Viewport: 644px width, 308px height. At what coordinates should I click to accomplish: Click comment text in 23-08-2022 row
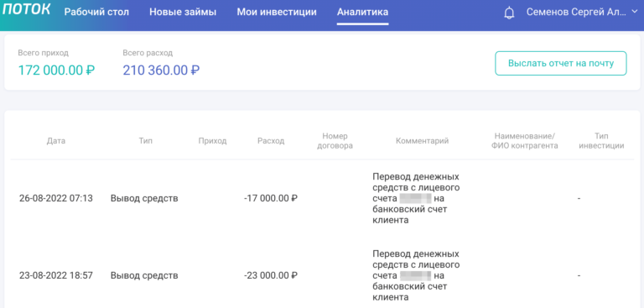[x=416, y=275]
